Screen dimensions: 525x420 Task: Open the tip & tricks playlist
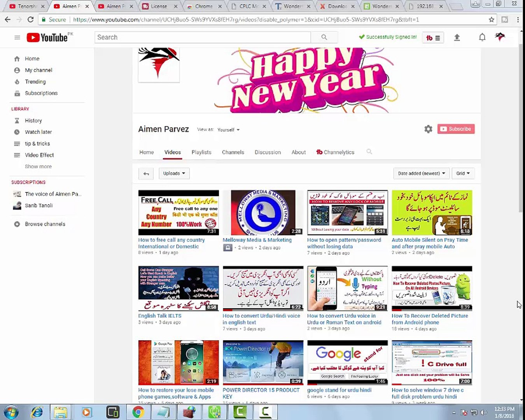(x=37, y=143)
